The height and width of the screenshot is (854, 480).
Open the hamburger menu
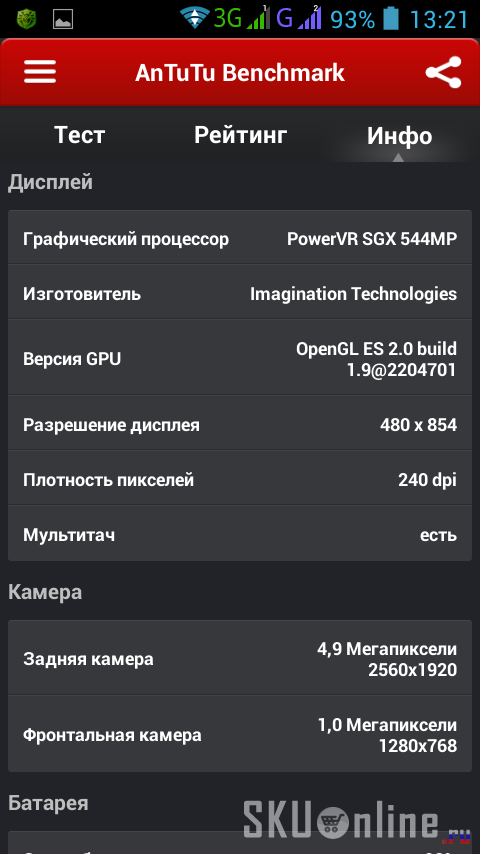click(x=40, y=72)
